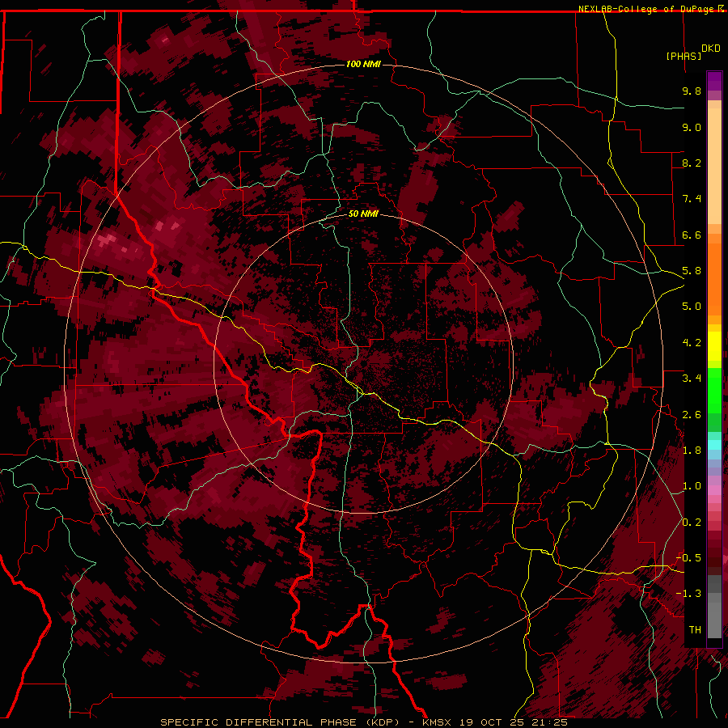Viewport: 728px width, 728px height.
Task: Select the 6.6 legend value
Action: tap(692, 235)
